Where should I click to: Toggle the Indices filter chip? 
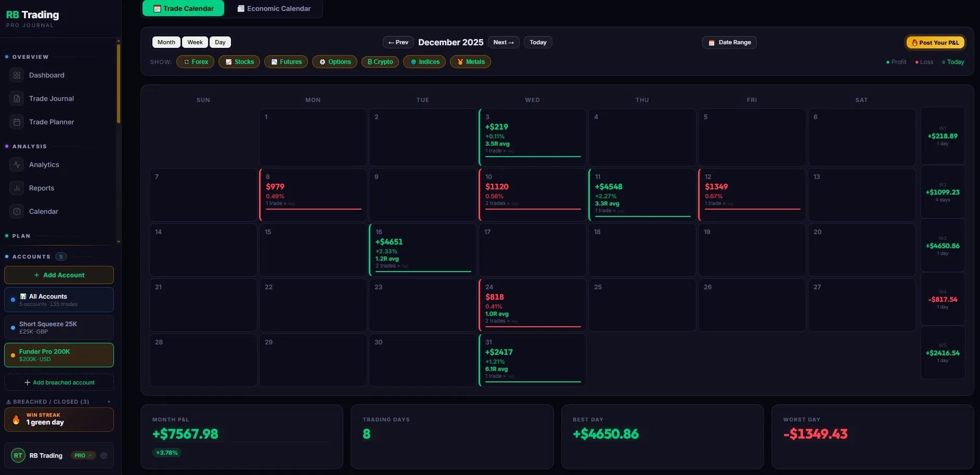pyautogui.click(x=424, y=62)
